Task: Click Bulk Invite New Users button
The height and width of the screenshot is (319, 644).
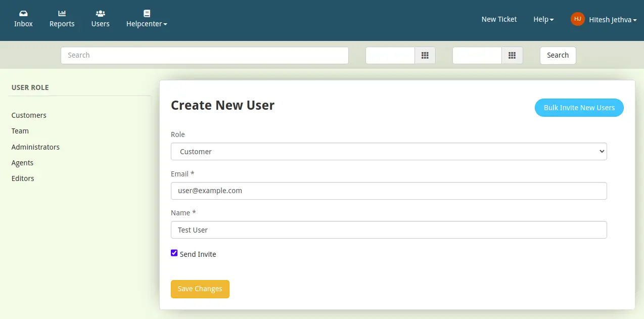Action: coord(579,108)
